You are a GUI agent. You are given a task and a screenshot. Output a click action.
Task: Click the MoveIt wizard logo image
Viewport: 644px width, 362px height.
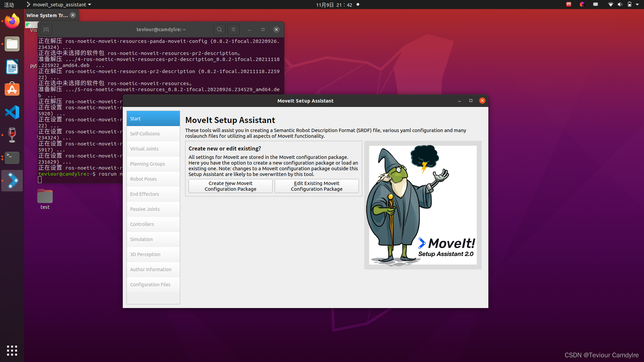pyautogui.click(x=423, y=205)
